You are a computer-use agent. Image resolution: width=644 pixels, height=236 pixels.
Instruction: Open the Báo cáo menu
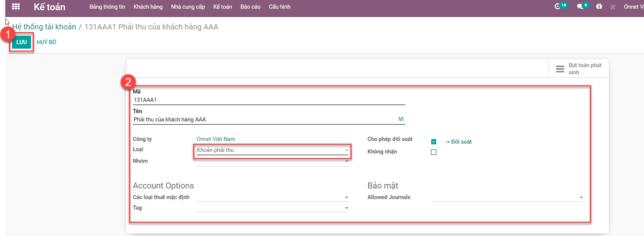coord(250,7)
